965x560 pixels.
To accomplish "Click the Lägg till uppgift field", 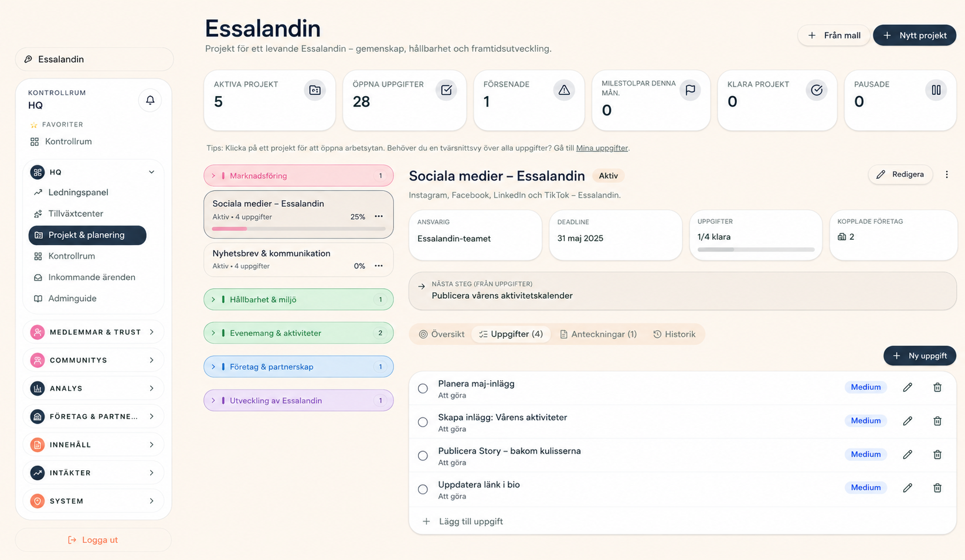I will [x=682, y=521].
